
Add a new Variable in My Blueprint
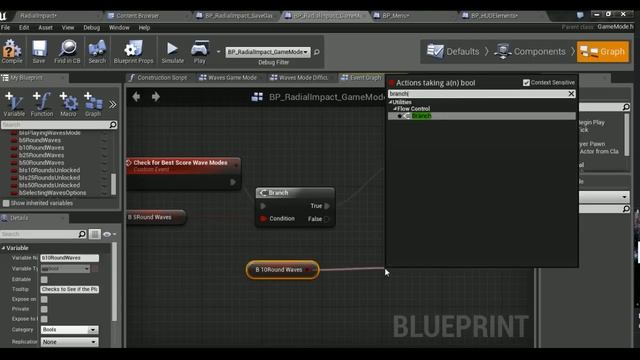[14, 104]
